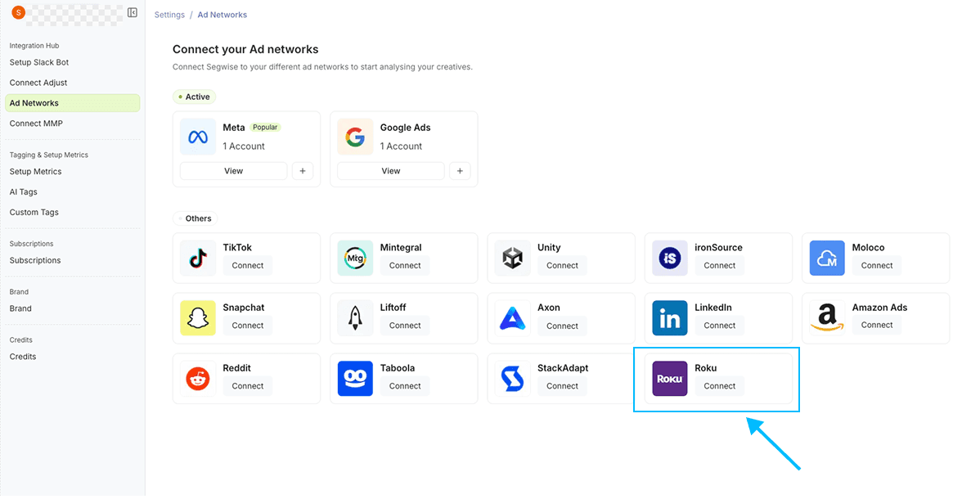The width and height of the screenshot is (980, 499).
Task: Connect Snapchat ad network
Action: [248, 326]
